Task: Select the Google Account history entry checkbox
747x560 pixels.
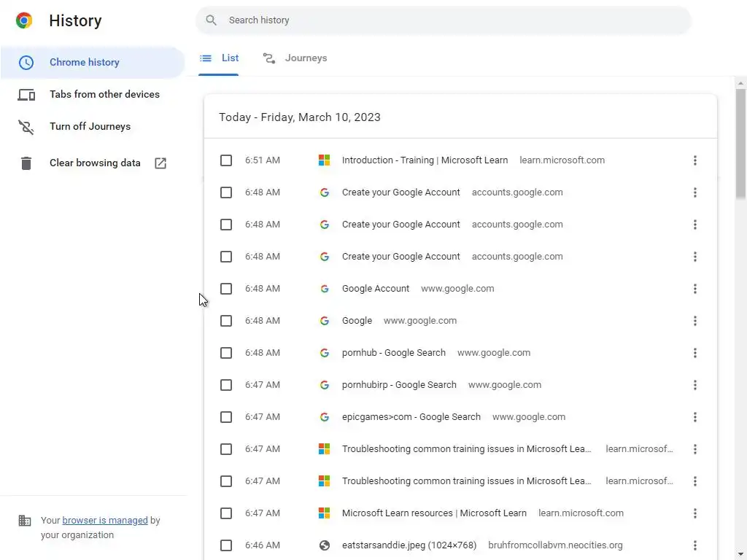Action: pos(226,289)
